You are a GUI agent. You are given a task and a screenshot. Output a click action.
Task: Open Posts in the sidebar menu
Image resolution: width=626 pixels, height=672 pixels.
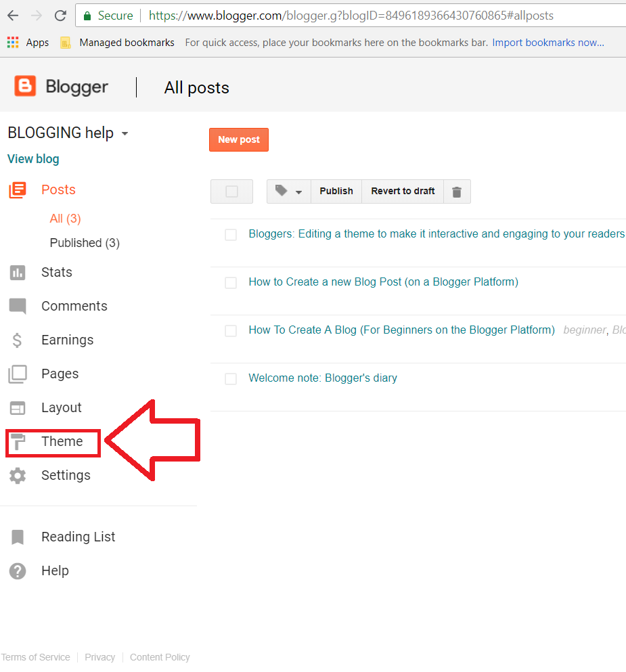[58, 189]
